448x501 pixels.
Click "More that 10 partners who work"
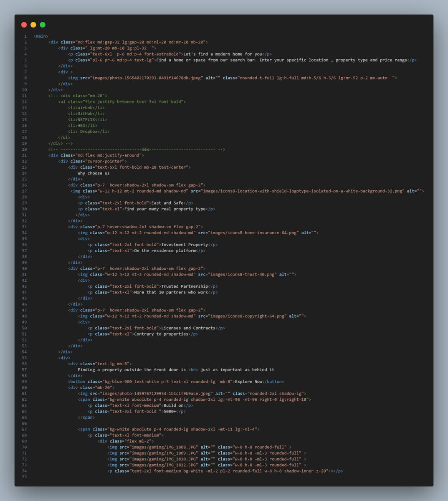(171, 293)
